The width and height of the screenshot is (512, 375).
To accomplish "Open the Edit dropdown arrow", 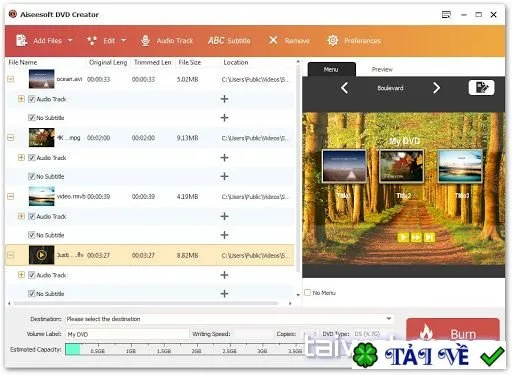I will click(123, 41).
